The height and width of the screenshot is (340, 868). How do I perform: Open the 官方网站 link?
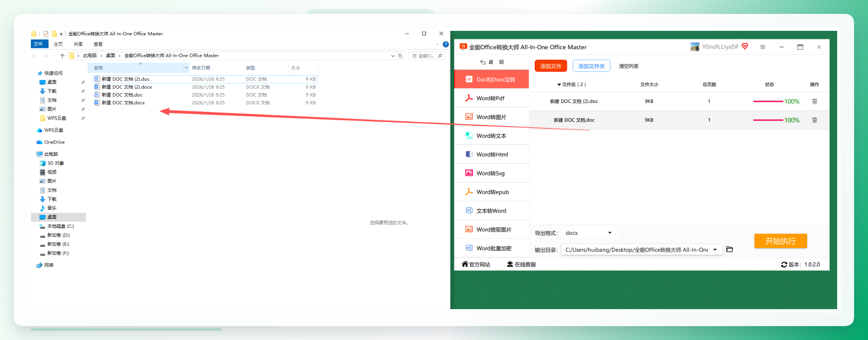(476, 264)
